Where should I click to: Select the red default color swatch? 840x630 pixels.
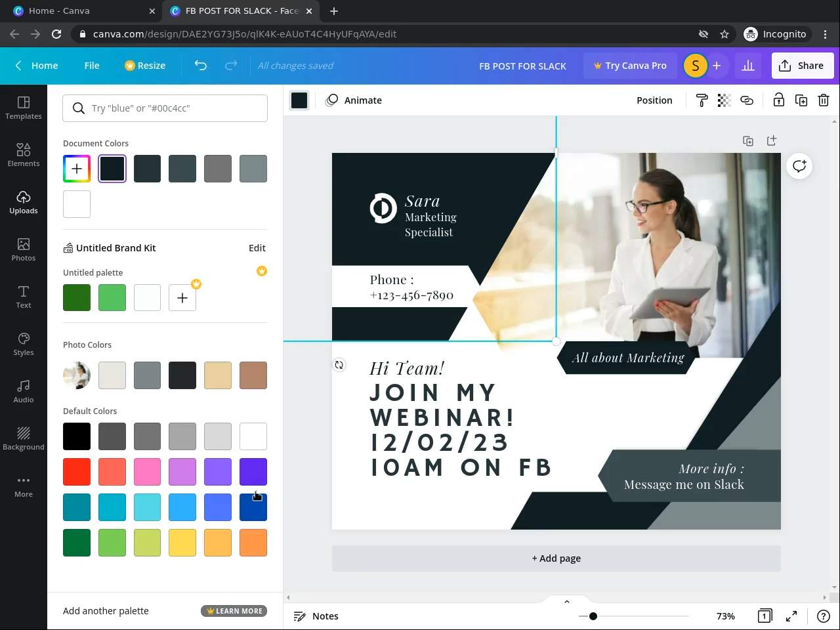point(77,472)
